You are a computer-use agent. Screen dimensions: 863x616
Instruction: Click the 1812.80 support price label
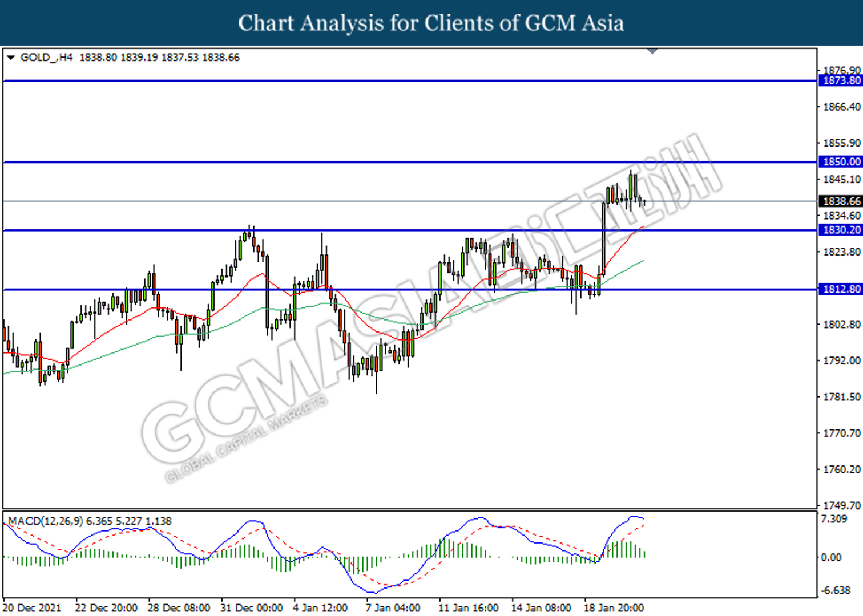point(841,289)
